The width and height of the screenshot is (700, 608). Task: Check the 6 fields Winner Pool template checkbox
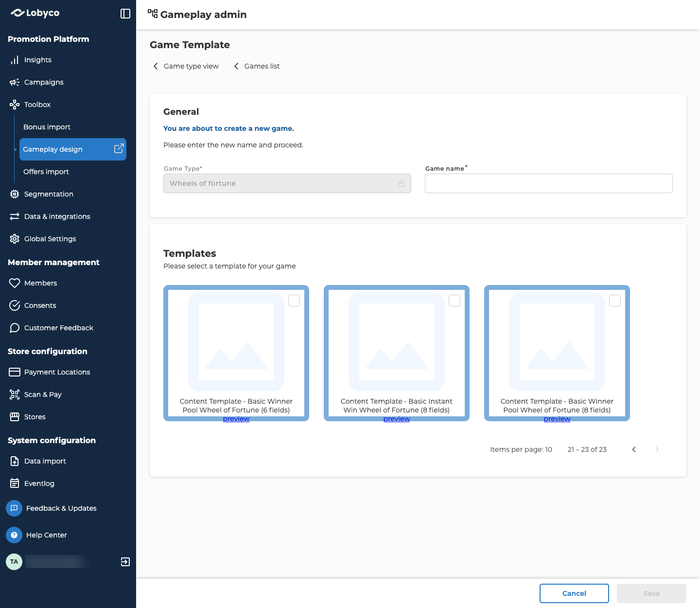294,301
